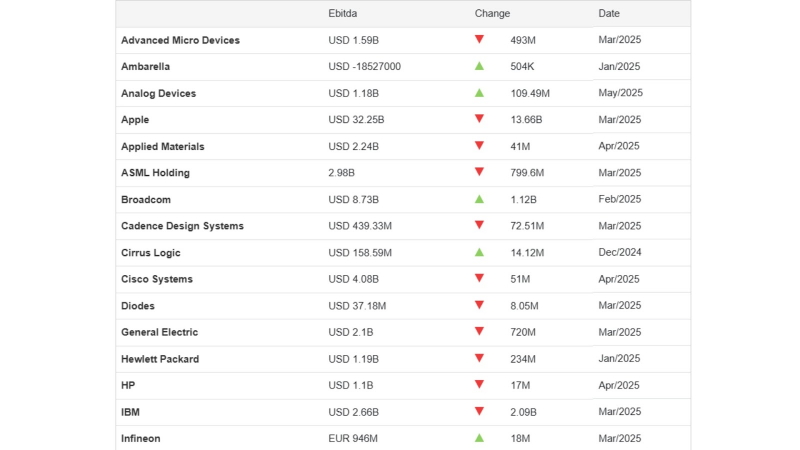This screenshot has height=450, width=800.
Task: Sort table by Change column header
Action: coord(492,14)
